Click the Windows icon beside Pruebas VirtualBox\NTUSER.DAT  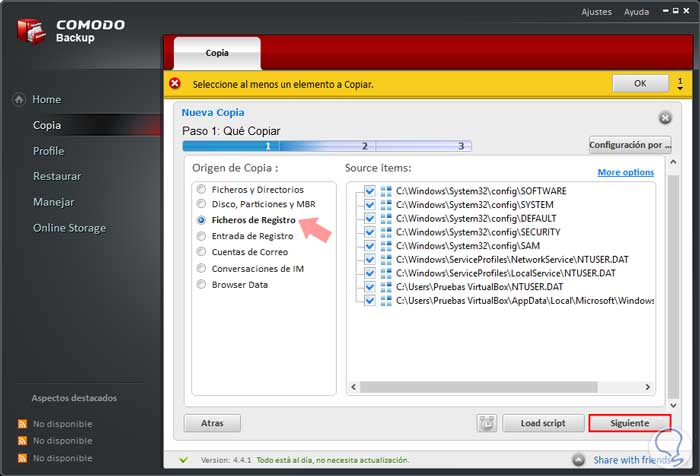[386, 287]
